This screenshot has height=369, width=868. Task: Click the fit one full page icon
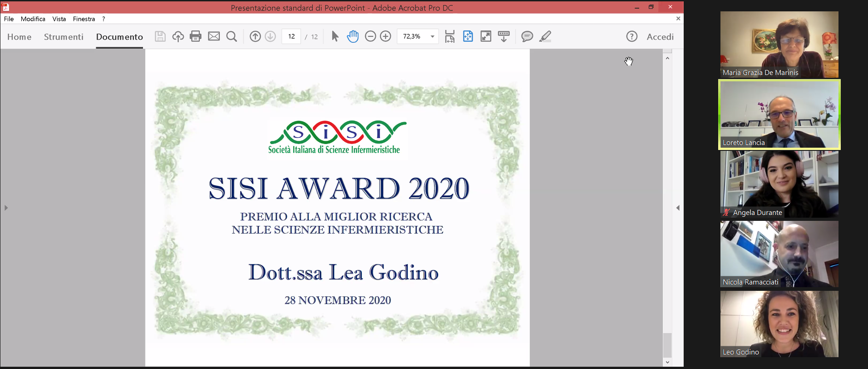(x=468, y=36)
